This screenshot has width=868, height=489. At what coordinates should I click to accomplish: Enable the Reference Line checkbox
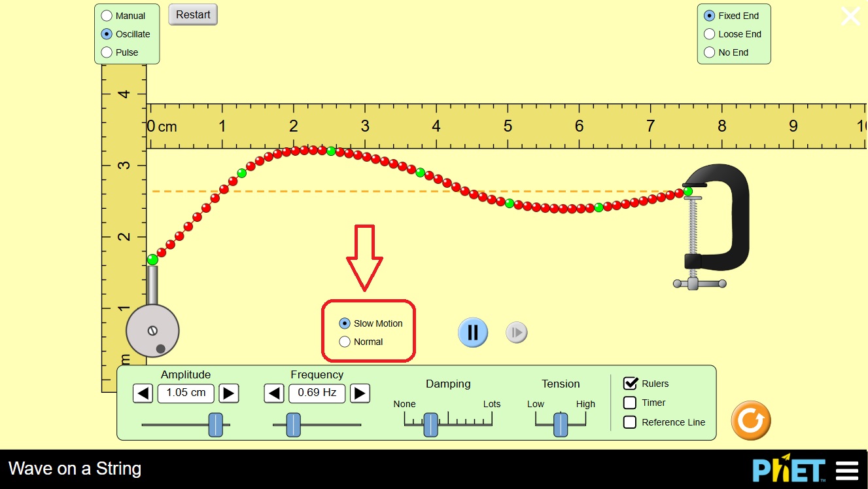[630, 422]
